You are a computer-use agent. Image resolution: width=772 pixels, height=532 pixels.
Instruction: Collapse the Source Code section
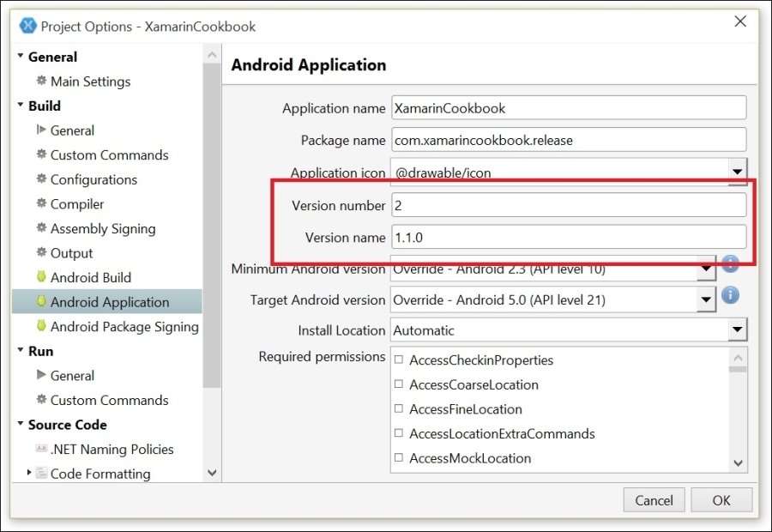[21, 425]
